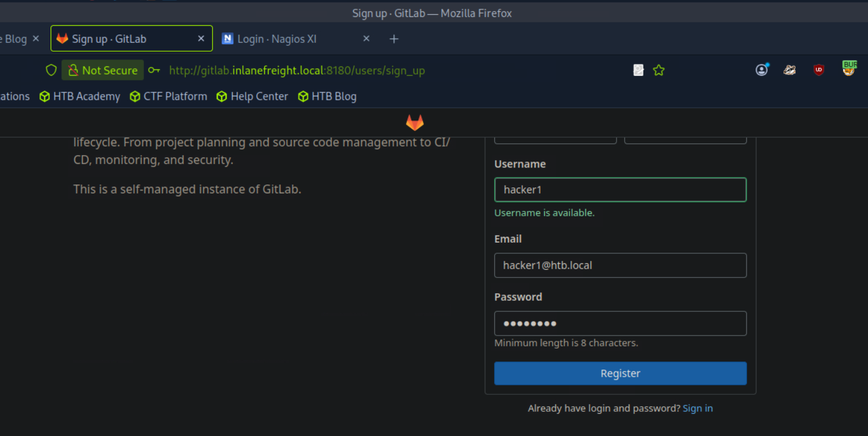868x436 pixels.
Task: Open a new browser tab
Action: pos(394,39)
